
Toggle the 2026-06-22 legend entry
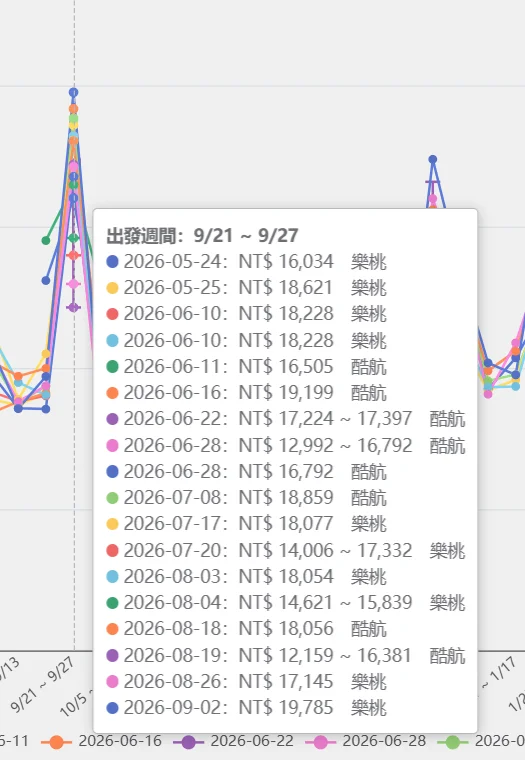pyautogui.click(x=234, y=741)
